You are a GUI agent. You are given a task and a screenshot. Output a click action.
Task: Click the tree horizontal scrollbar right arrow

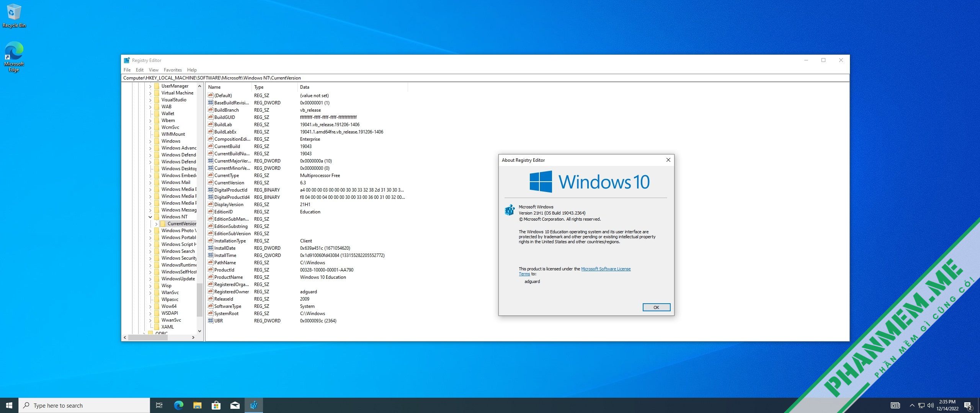193,337
